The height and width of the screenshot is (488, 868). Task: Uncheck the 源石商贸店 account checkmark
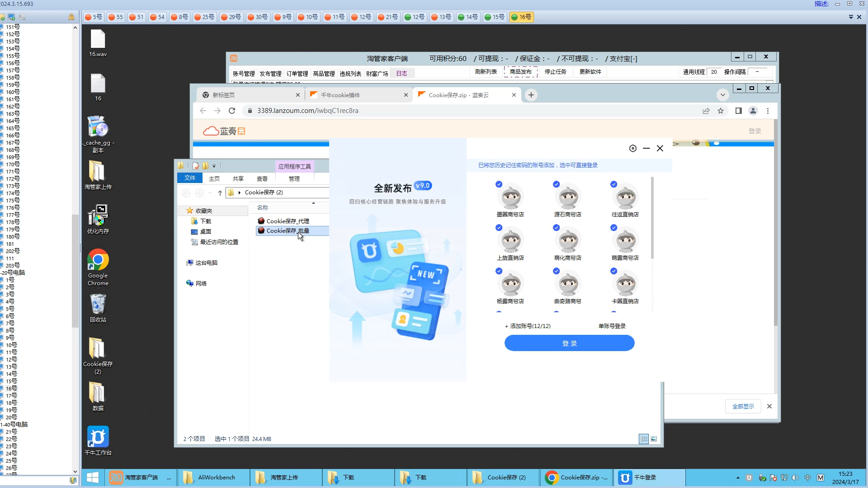(x=556, y=184)
